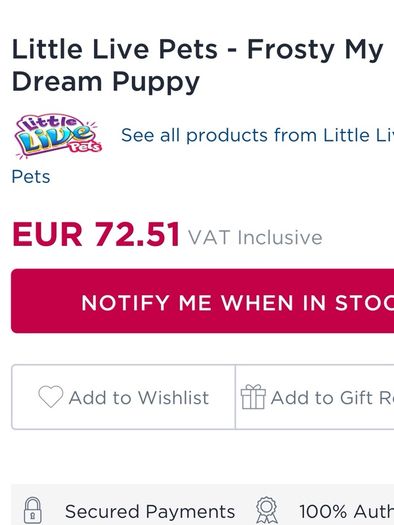Click the gift box registry icon
Screen dimensions: 394x525
tap(253, 397)
